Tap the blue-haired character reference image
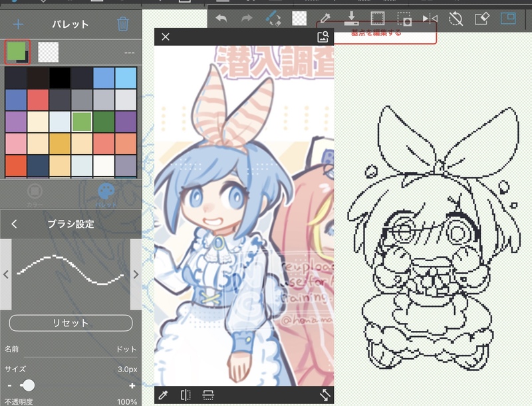The image size is (532, 406). pos(244,216)
